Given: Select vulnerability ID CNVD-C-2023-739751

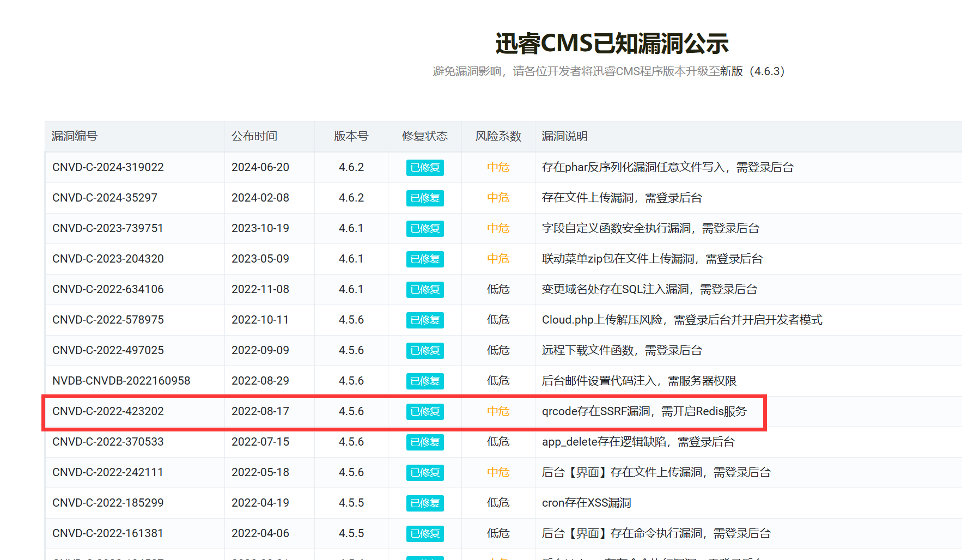Looking at the screenshot, I should click(108, 228).
